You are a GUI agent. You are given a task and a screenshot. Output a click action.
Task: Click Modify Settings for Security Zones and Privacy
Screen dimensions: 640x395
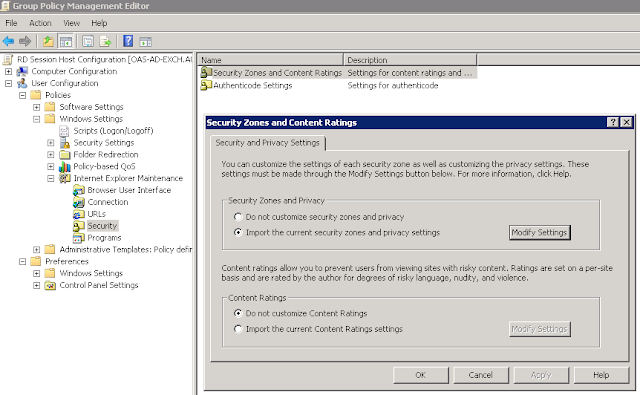pos(539,232)
